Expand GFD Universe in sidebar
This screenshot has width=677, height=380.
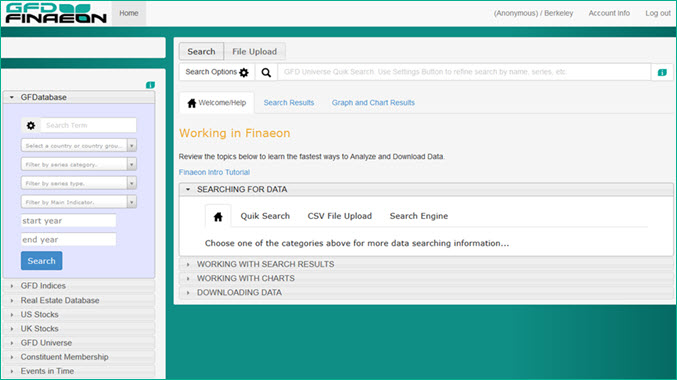[79, 343]
